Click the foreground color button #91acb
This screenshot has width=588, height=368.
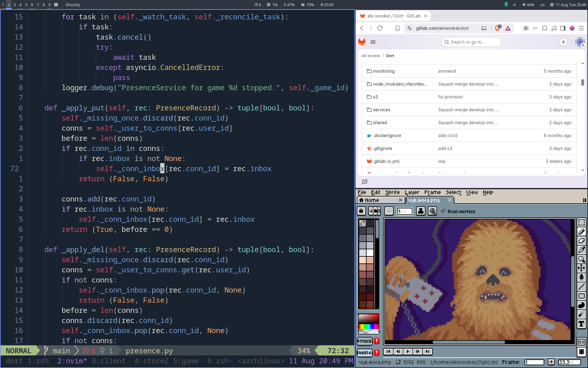[x=365, y=341]
